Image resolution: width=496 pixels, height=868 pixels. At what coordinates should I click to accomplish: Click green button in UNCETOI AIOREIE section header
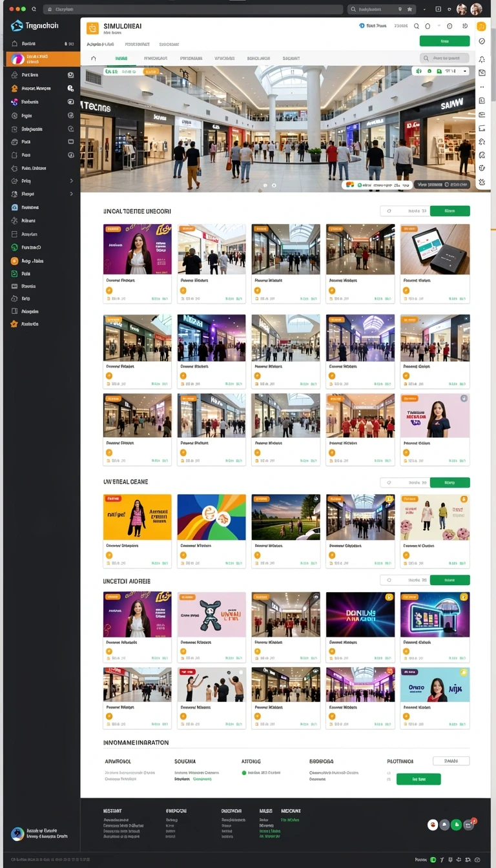coord(449,580)
